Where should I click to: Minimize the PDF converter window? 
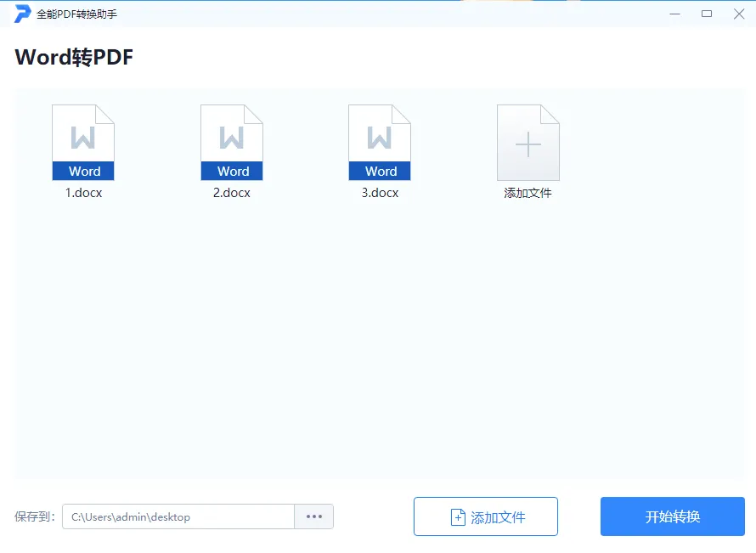[675, 14]
